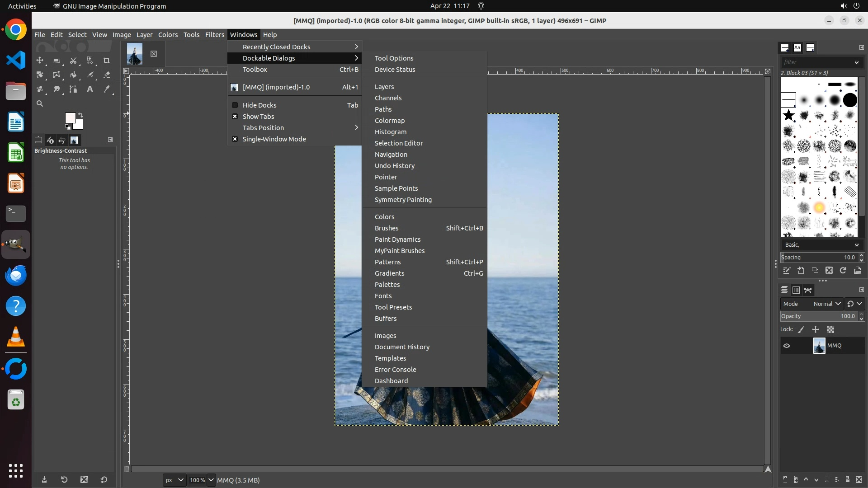
Task: Click the refresh brushes icon
Action: (843, 270)
